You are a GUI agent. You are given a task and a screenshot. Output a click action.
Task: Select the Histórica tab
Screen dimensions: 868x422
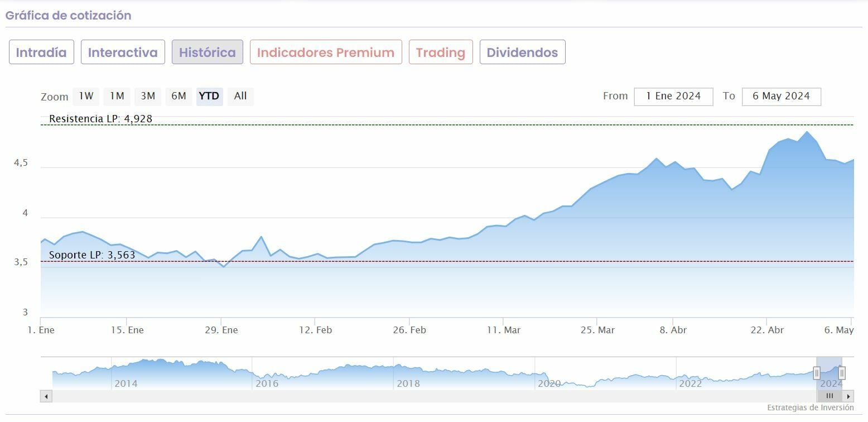[x=208, y=52]
